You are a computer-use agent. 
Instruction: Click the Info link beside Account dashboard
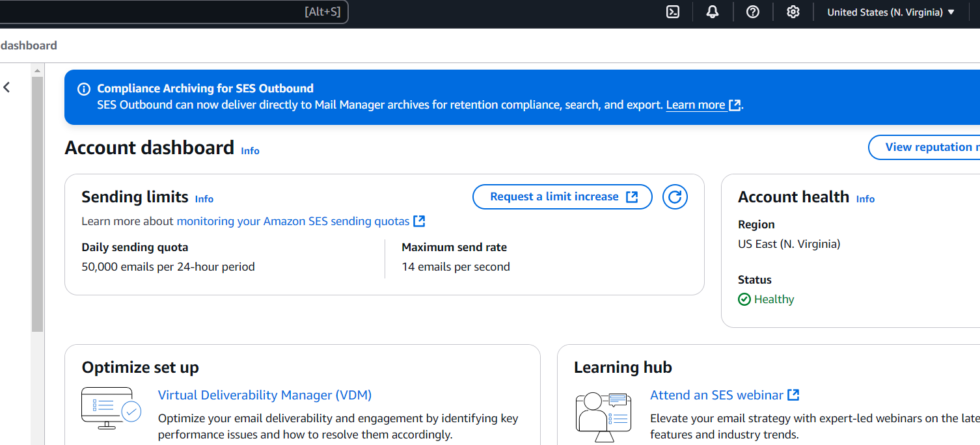coord(250,151)
